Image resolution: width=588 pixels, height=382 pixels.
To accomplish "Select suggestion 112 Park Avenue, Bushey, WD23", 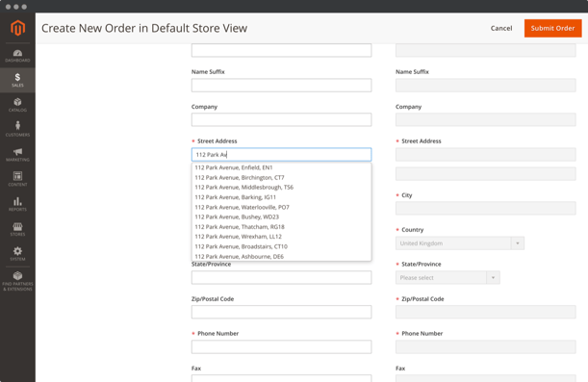I will tap(281, 216).
